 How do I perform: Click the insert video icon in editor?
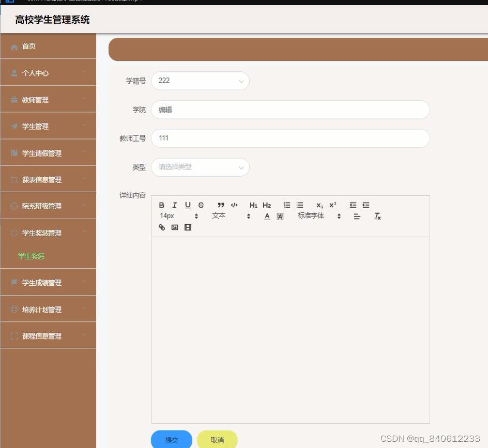pos(188,227)
